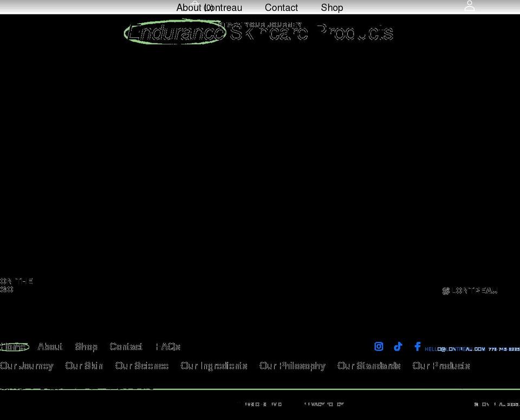Open the Facebook page via its icon
Screen dimensions: 520x420
(x=417, y=346)
